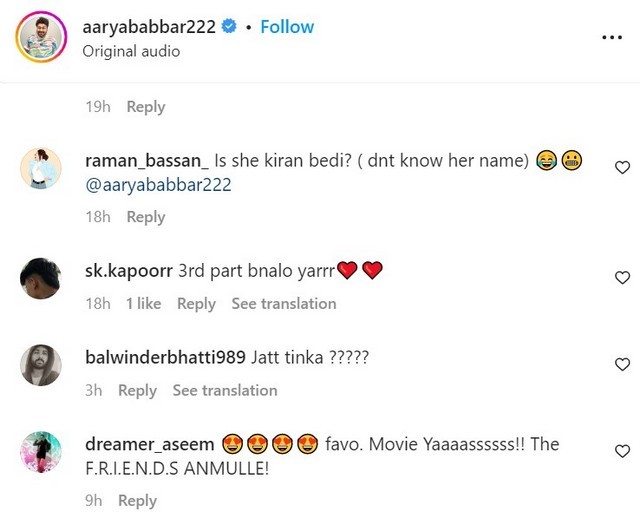This screenshot has height=512, width=640.
Task: Like dreamer_aseem's comment with the heart icon
Action: click(x=622, y=451)
